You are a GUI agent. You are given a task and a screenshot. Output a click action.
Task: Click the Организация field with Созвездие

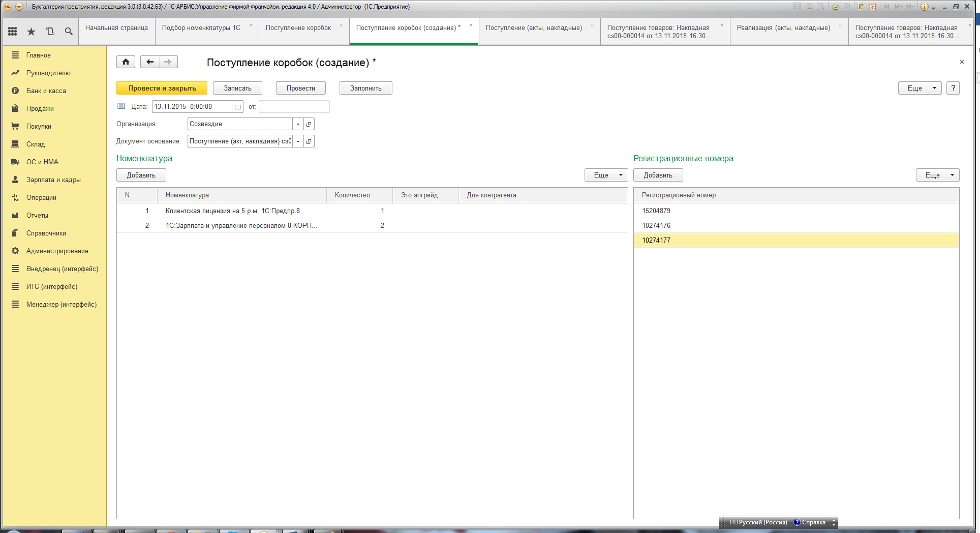(x=240, y=124)
